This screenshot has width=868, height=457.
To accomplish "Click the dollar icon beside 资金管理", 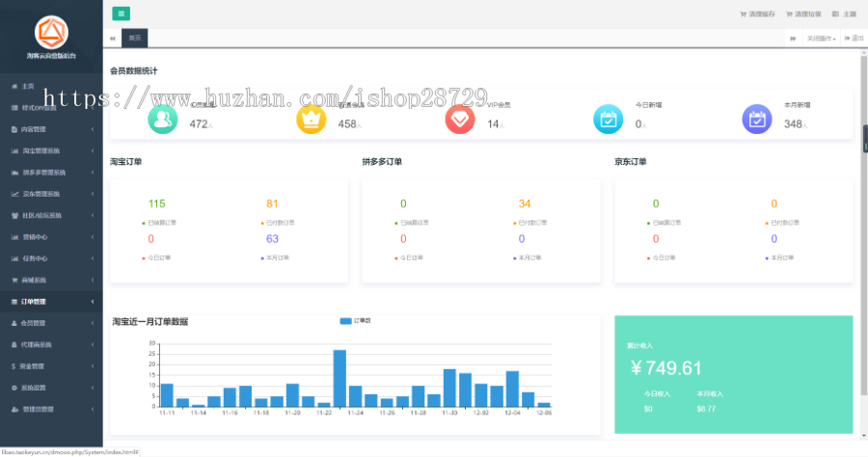I will pyautogui.click(x=14, y=366).
